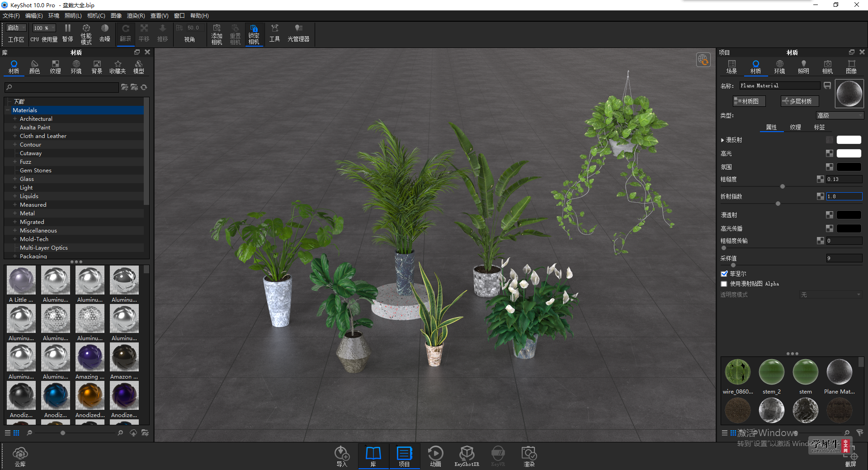Expand the Cloth and Leather folder

click(15, 136)
